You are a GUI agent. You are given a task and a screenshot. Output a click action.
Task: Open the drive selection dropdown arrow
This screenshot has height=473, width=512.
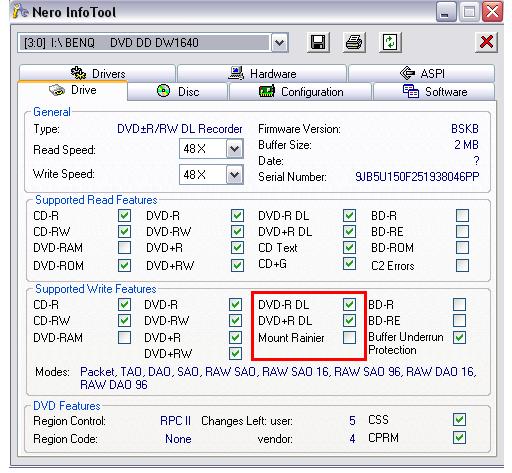pyautogui.click(x=279, y=43)
